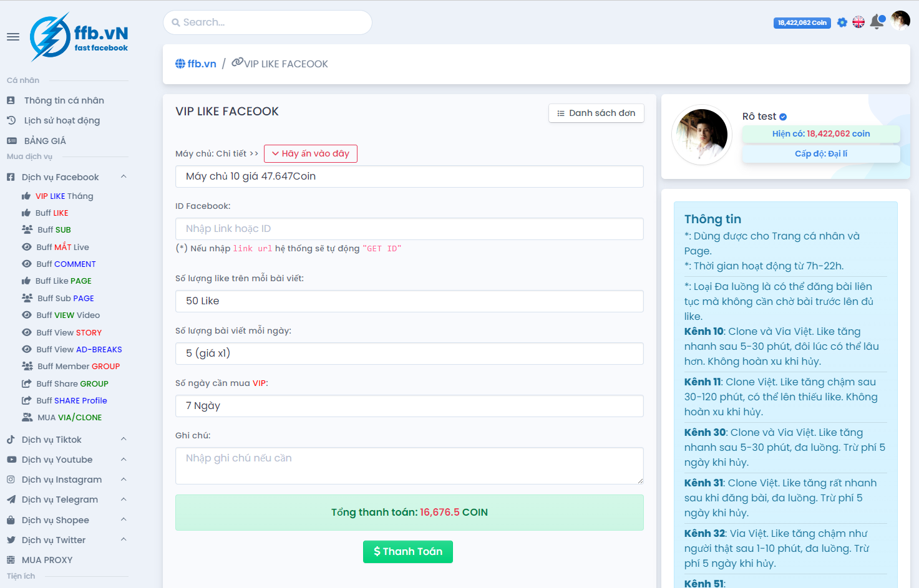Image resolution: width=919 pixels, height=588 pixels.
Task: Expand Dịch vụ Twitter section
Action: [x=67, y=540]
